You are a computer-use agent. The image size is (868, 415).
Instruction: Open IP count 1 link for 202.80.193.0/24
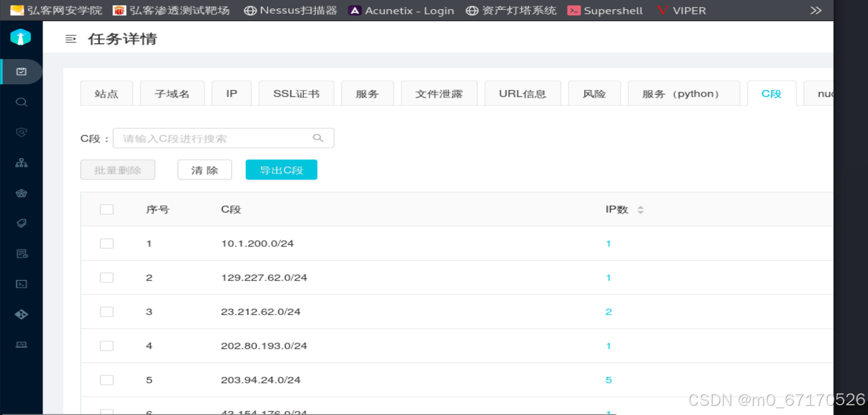[x=608, y=346]
